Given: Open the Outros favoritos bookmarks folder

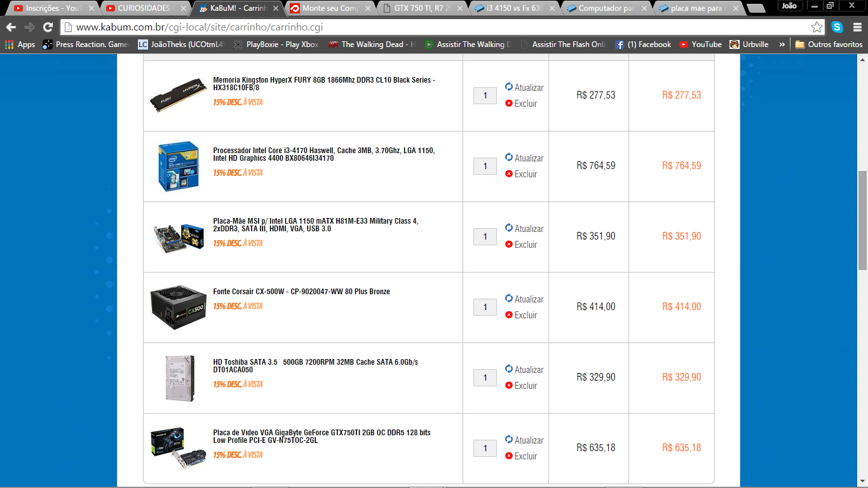Looking at the screenshot, I should pos(829,44).
